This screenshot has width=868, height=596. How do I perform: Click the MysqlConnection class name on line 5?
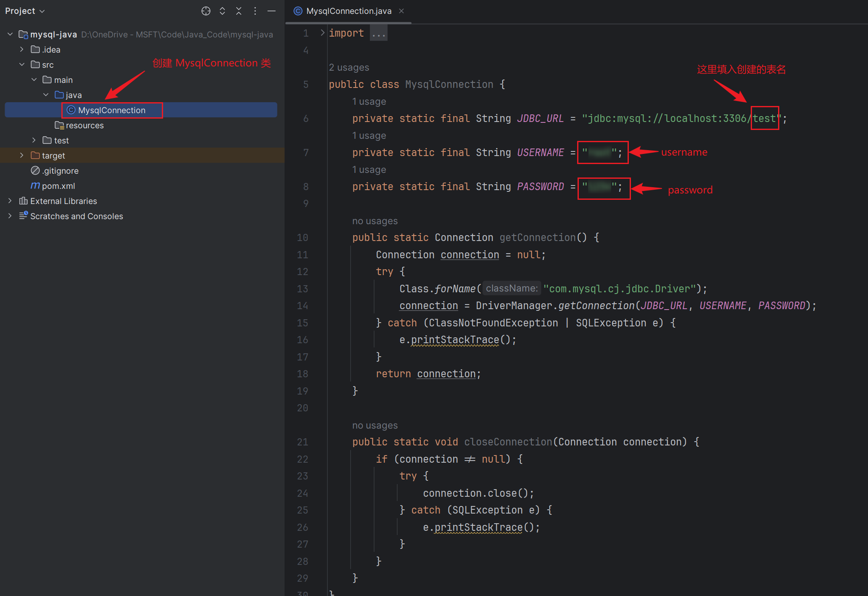[x=449, y=85]
